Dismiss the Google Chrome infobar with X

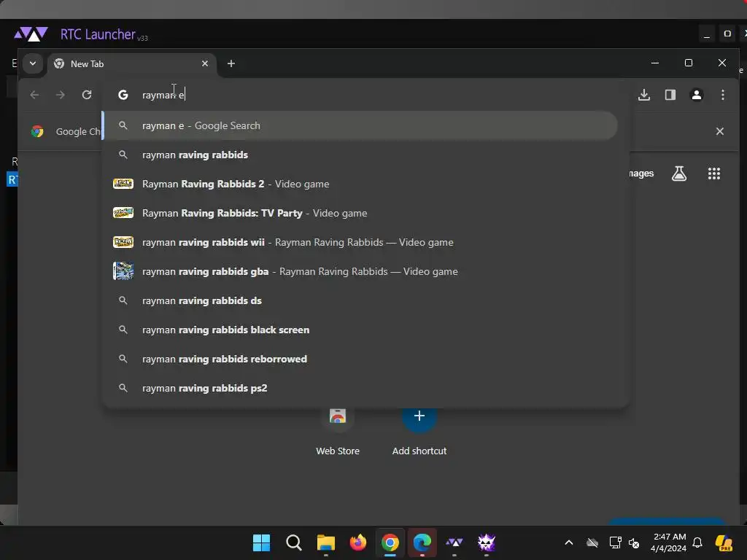(720, 131)
